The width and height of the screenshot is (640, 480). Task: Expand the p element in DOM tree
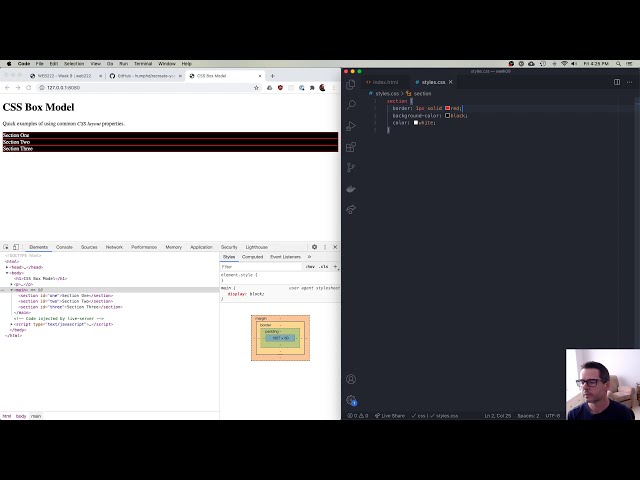(x=11, y=284)
